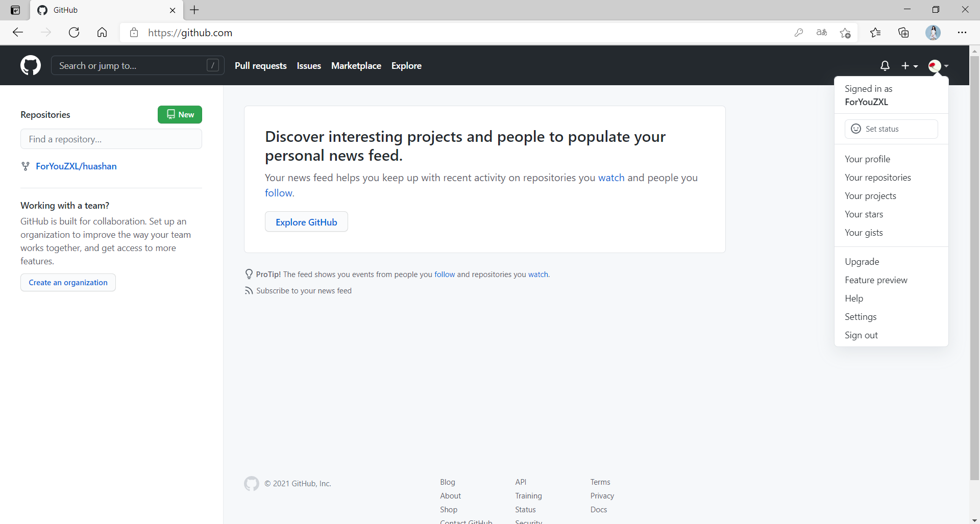Click the slash shortcut hint in search
Screen dimensions: 980x524
213,65
